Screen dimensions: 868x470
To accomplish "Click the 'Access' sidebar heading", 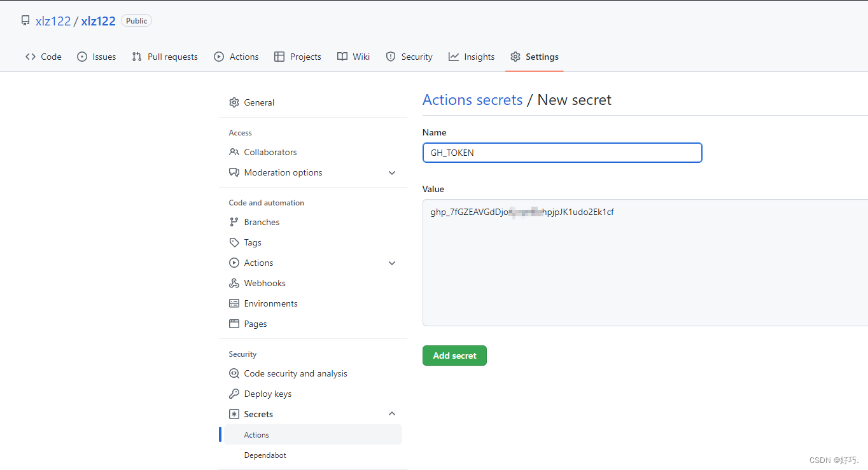I will [241, 133].
